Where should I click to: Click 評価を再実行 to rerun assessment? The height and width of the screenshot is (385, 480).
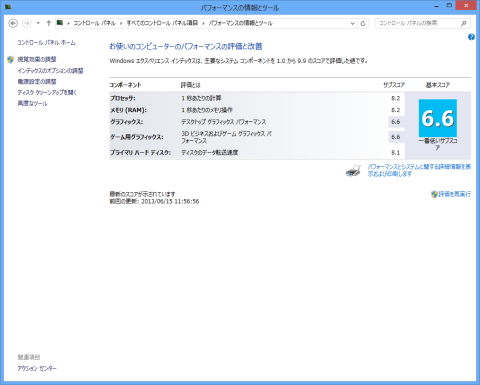coord(455,194)
